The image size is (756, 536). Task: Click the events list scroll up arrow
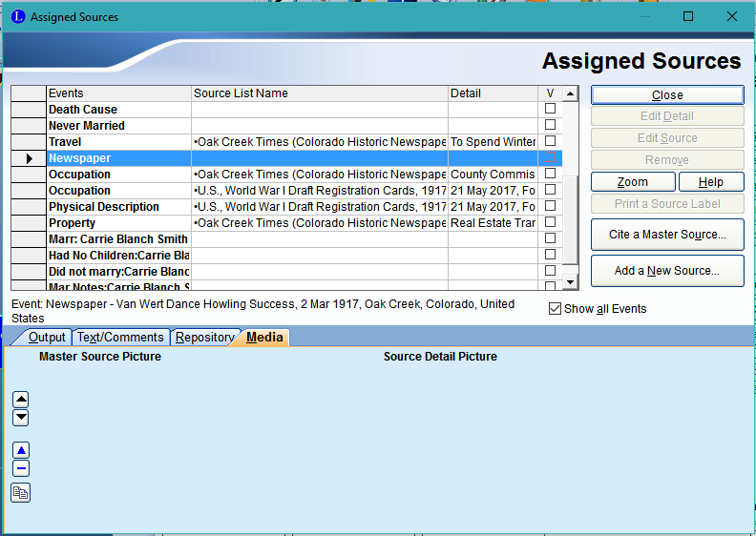571,93
